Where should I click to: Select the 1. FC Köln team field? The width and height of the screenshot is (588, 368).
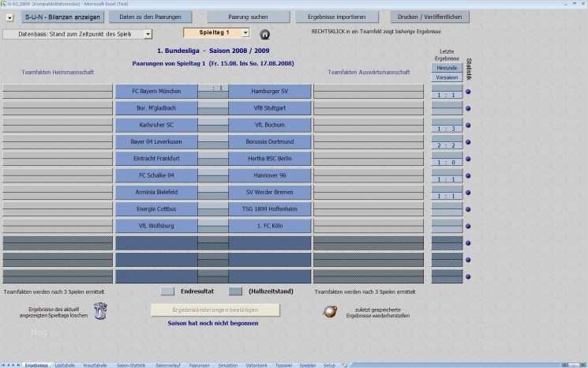point(270,226)
